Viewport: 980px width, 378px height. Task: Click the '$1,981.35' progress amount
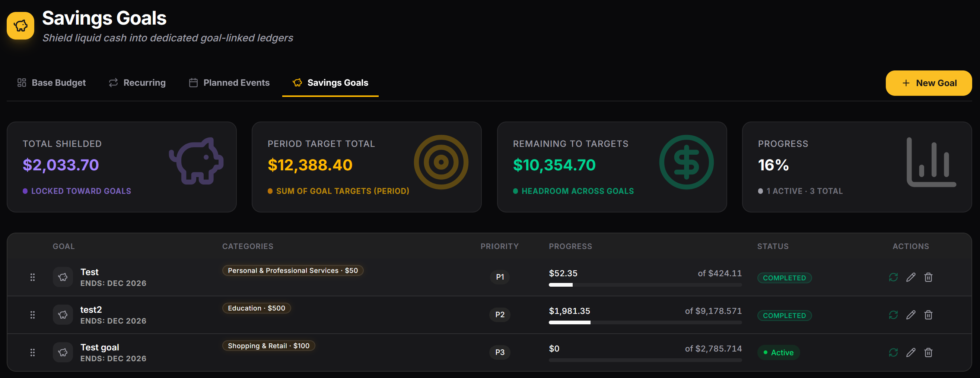(569, 311)
